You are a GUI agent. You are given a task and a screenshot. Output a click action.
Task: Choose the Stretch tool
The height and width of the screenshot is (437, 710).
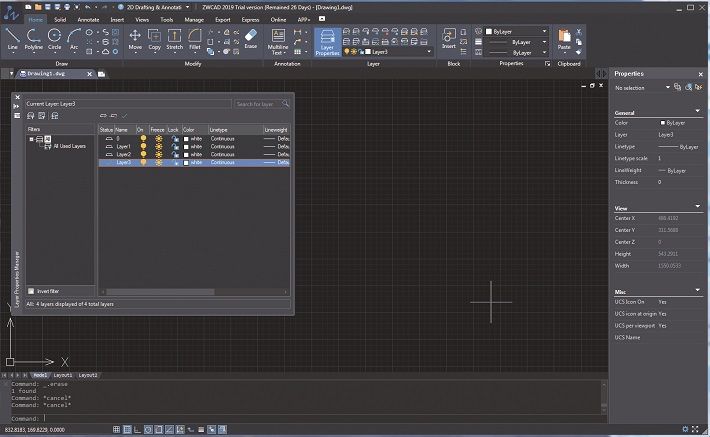click(x=174, y=39)
